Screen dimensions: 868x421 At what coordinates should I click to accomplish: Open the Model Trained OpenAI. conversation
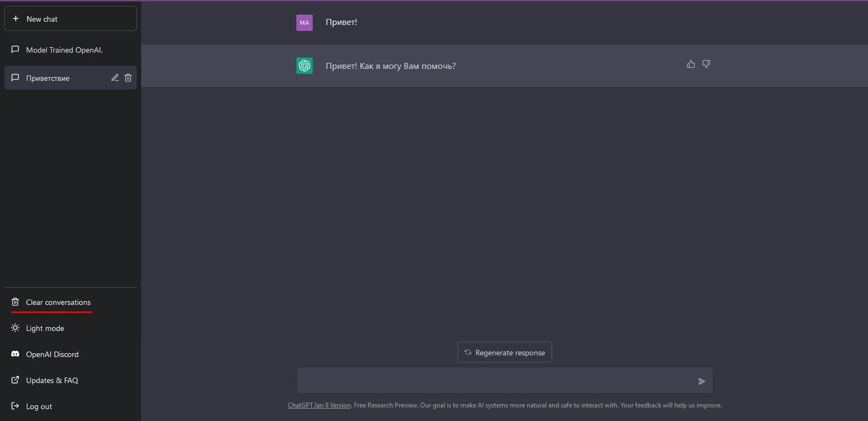[x=71, y=50]
